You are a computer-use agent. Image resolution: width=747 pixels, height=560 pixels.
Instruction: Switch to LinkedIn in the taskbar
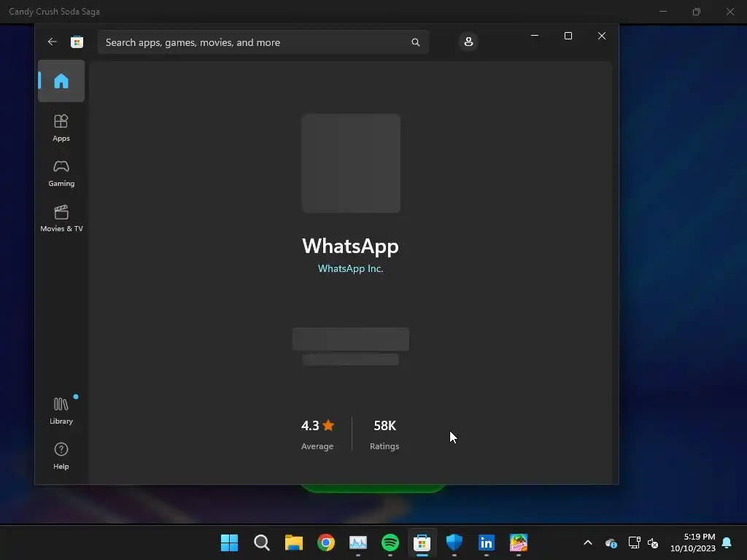[487, 542]
